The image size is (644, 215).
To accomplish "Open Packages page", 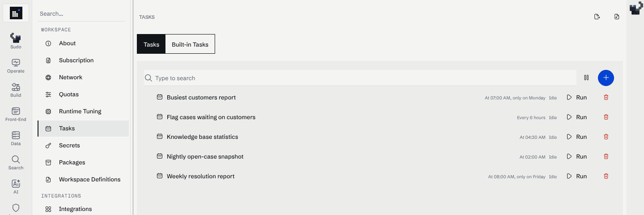I will point(83,163).
